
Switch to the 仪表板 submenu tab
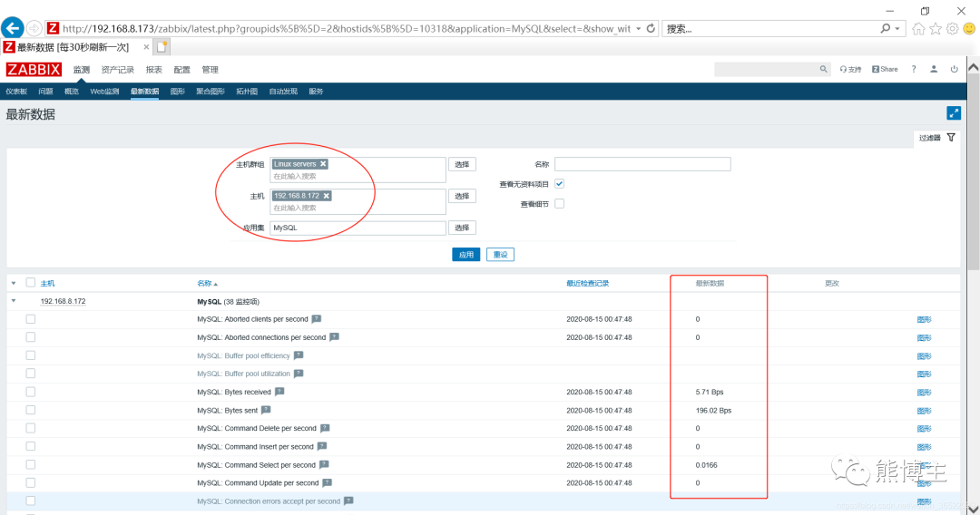16,92
